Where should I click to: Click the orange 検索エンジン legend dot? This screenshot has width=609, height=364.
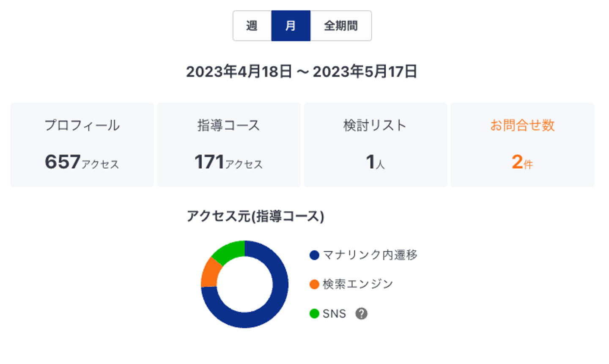click(x=314, y=284)
